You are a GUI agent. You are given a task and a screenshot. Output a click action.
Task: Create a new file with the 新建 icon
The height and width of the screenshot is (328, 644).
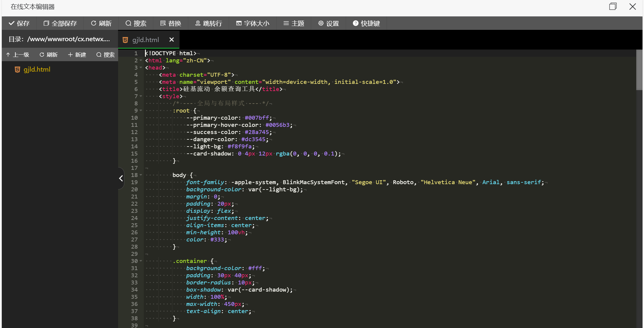(70, 54)
